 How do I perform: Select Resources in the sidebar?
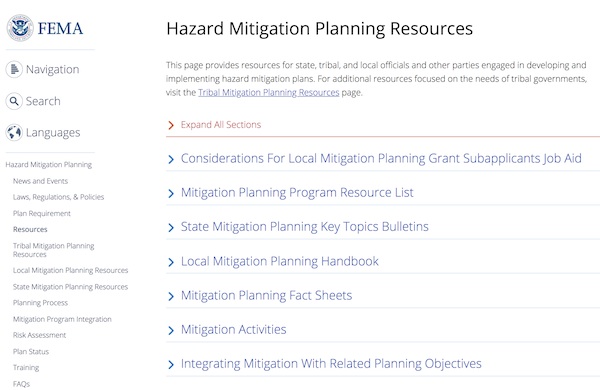(30, 229)
